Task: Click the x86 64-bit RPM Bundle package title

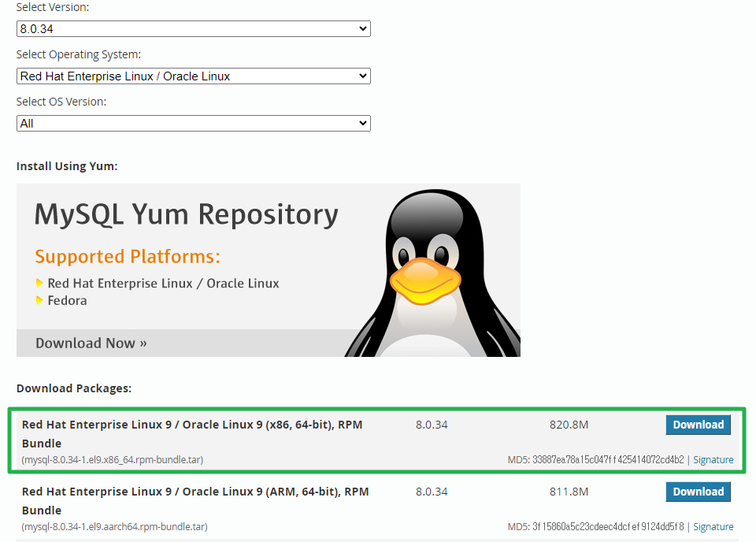Action: click(x=192, y=425)
